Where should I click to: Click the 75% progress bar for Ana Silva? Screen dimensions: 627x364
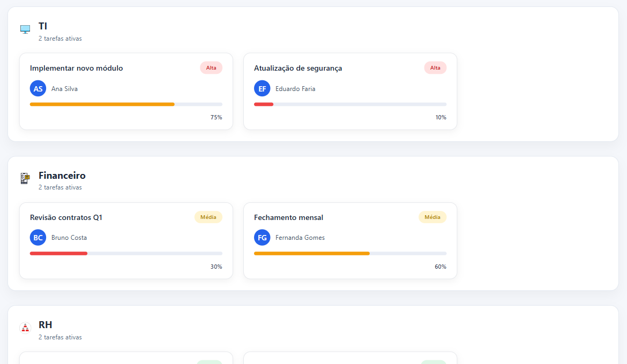point(126,104)
